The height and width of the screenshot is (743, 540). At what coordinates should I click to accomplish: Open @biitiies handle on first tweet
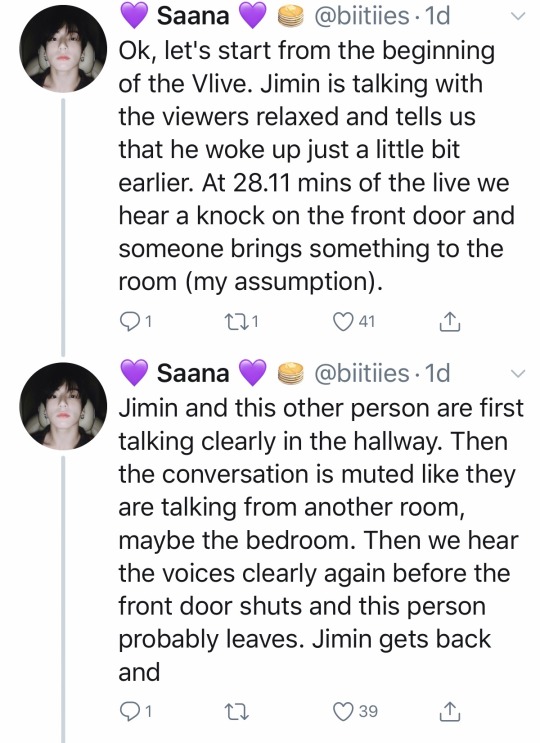361,16
